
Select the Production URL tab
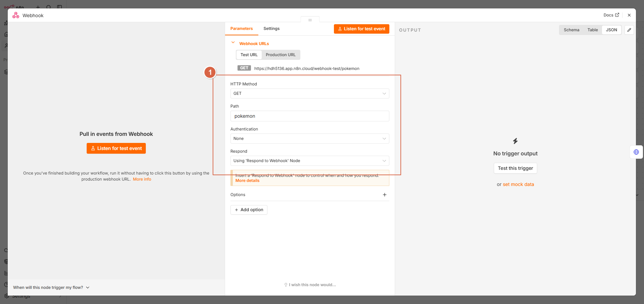[x=281, y=55]
